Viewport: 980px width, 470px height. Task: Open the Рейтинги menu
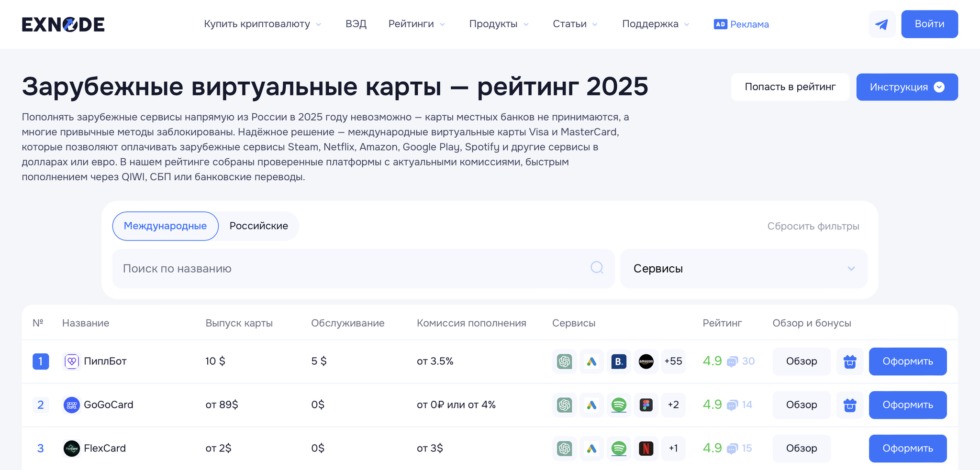[x=416, y=24]
